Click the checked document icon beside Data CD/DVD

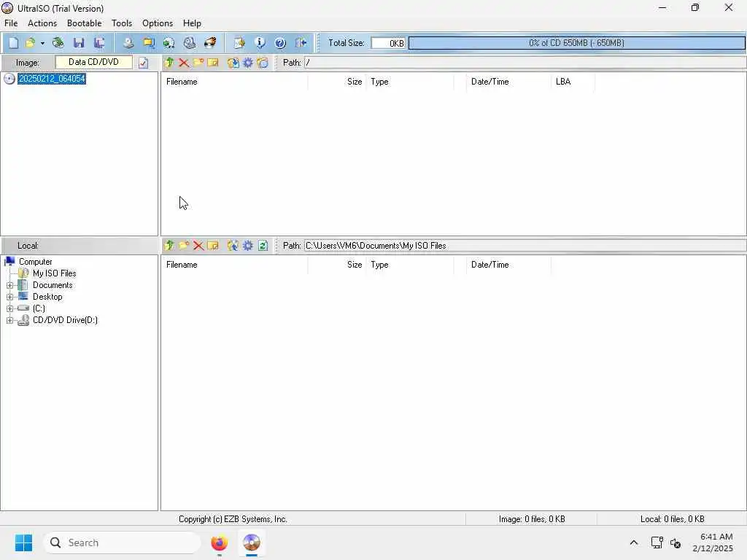[x=144, y=63]
